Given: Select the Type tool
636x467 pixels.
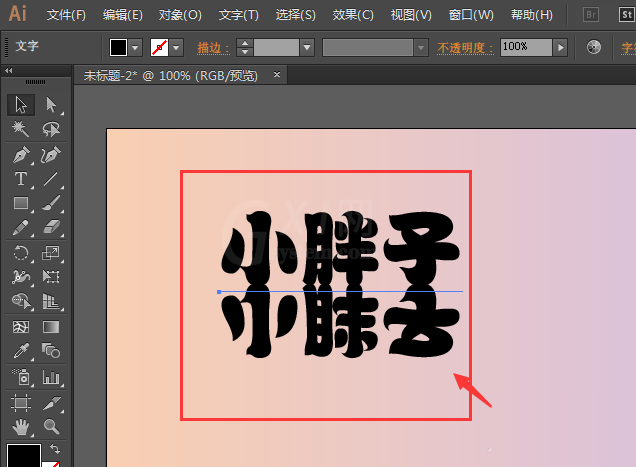Looking at the screenshot, I should [x=21, y=179].
